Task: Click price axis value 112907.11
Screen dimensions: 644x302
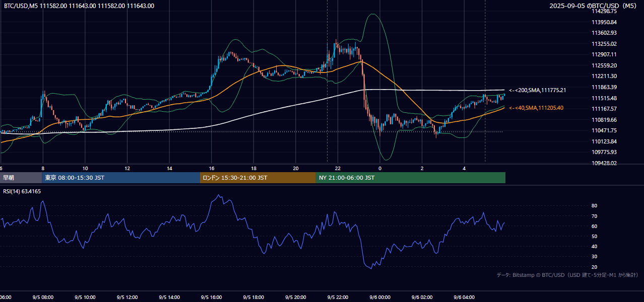Action: pos(604,54)
